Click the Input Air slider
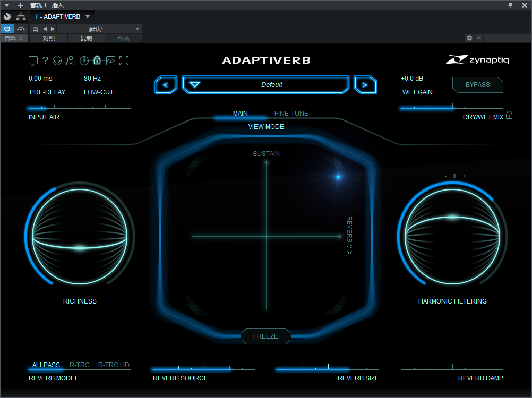Screen dimensions: 532x398 point(80,107)
